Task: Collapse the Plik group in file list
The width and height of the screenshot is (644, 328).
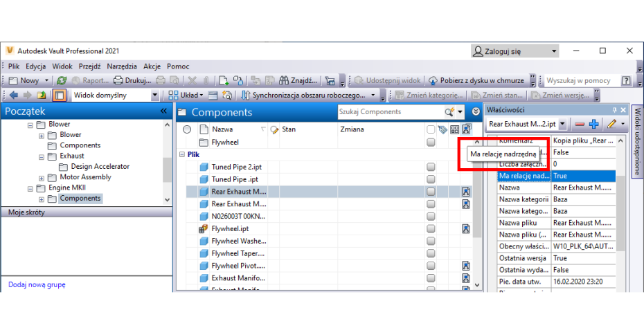Action: click(182, 155)
